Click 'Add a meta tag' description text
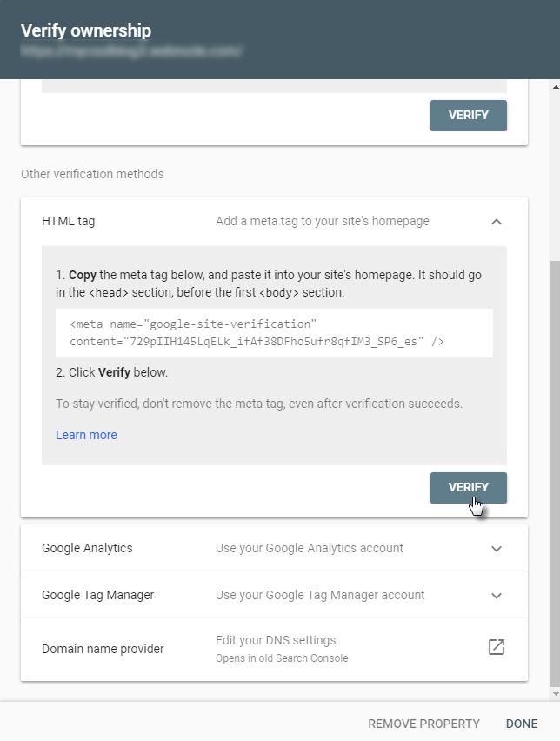Screen dimensions: 560x741 (323, 222)
